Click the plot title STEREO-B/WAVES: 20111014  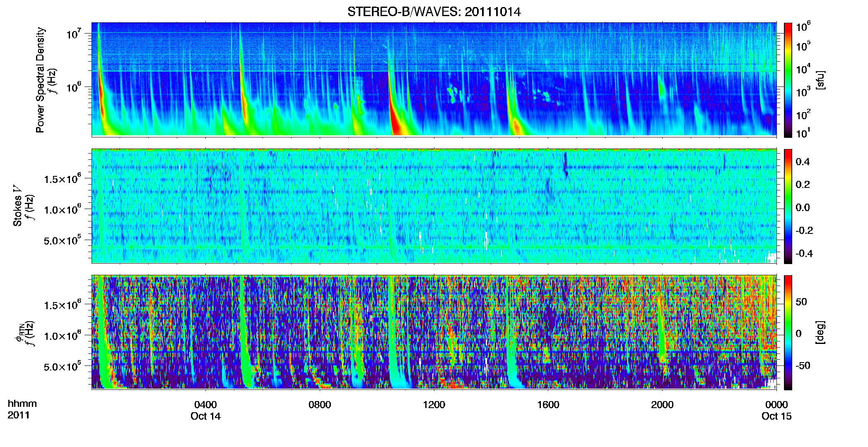(x=434, y=12)
